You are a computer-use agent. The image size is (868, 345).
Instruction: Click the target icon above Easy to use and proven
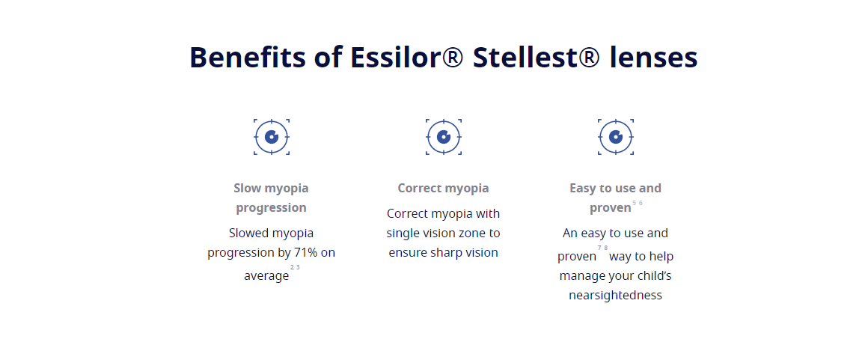click(616, 137)
